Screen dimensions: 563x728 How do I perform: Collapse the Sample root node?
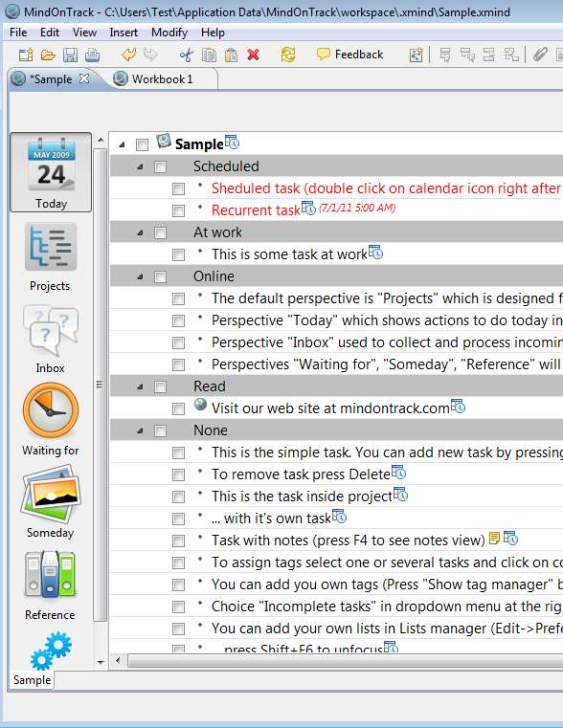tap(123, 144)
